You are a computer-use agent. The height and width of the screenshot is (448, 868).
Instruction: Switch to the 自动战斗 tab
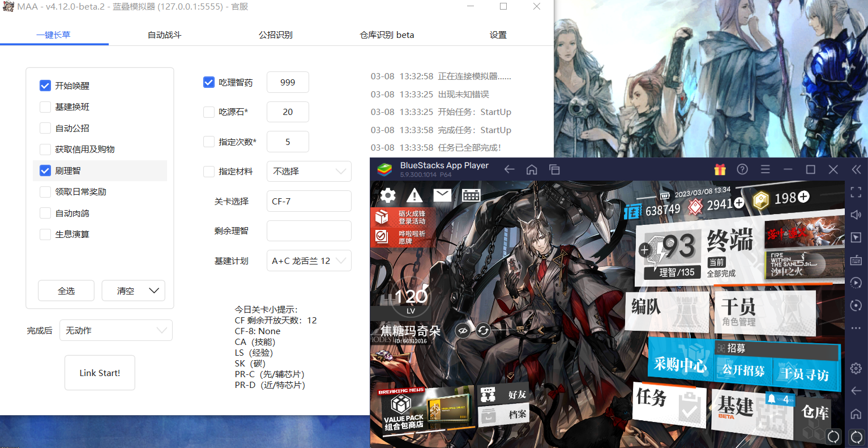click(164, 35)
